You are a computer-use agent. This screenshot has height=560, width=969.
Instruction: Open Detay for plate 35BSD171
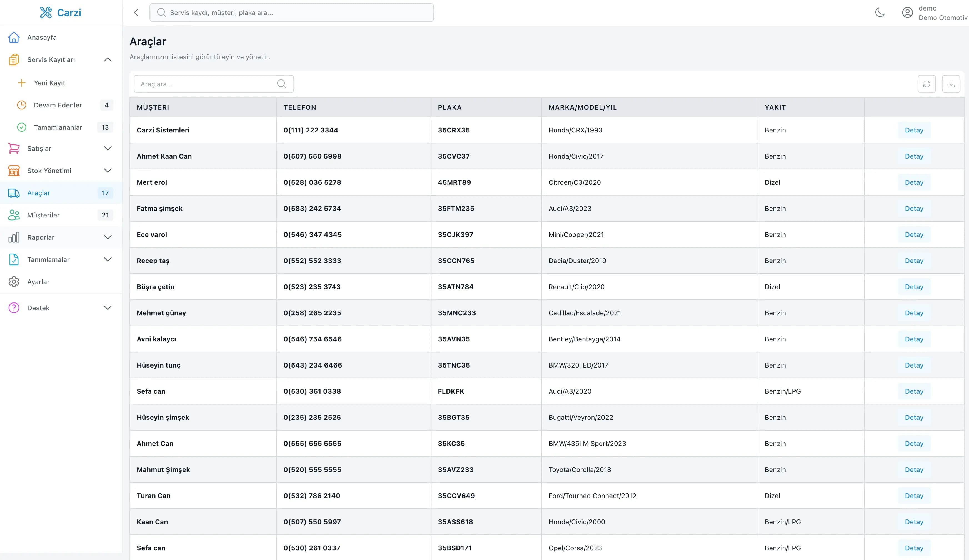point(914,548)
